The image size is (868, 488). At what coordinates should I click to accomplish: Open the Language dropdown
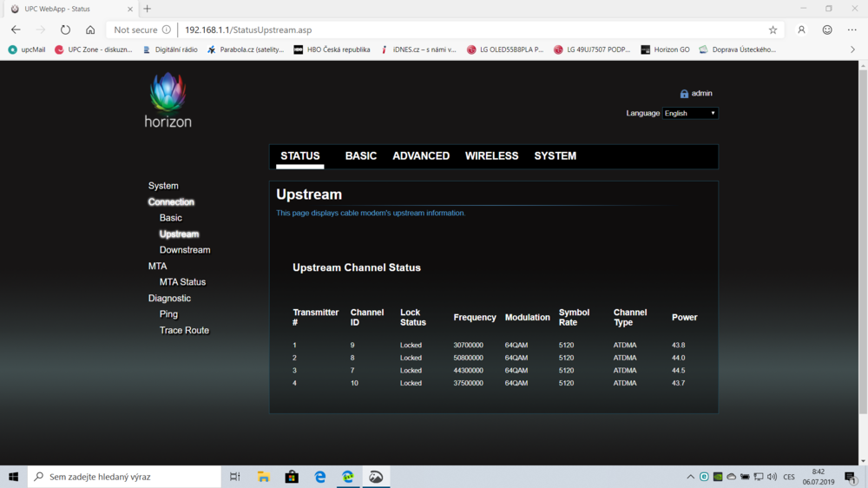coord(690,113)
